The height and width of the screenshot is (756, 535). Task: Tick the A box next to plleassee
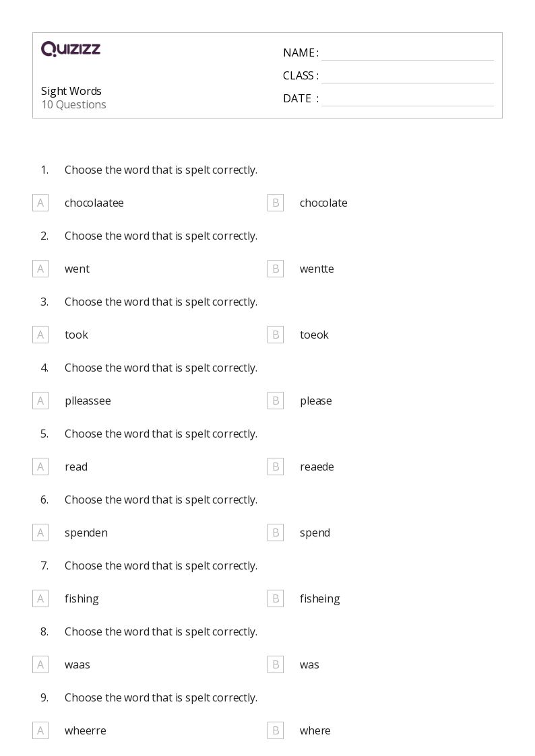(40, 401)
